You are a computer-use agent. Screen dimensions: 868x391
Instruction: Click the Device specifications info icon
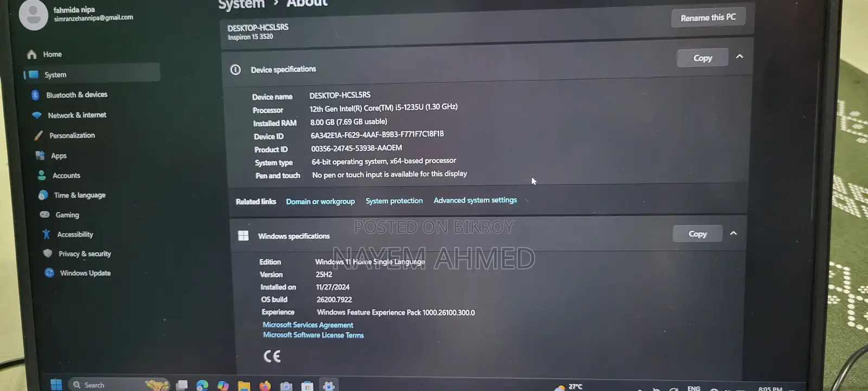pyautogui.click(x=235, y=69)
